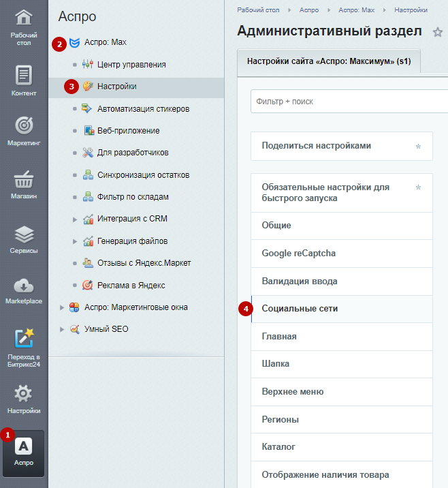Expand the Аспро: Маркетинговые окна node
The width and height of the screenshot is (448, 488).
click(62, 308)
